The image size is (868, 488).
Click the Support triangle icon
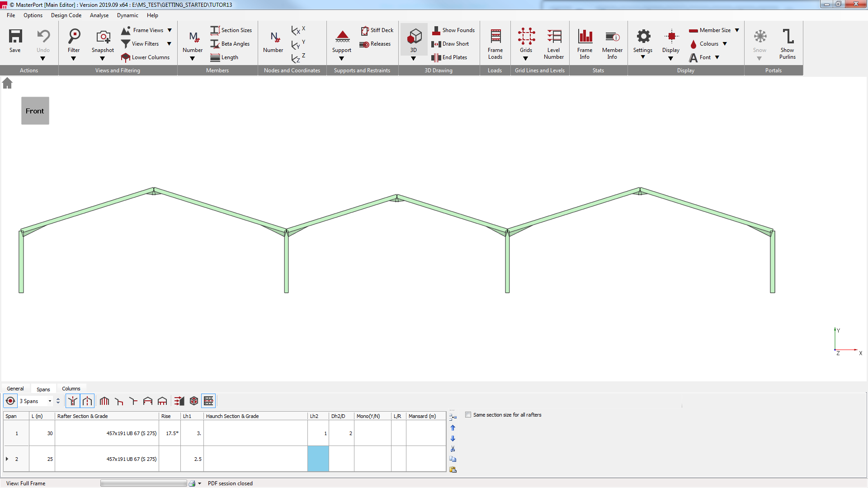tap(342, 37)
